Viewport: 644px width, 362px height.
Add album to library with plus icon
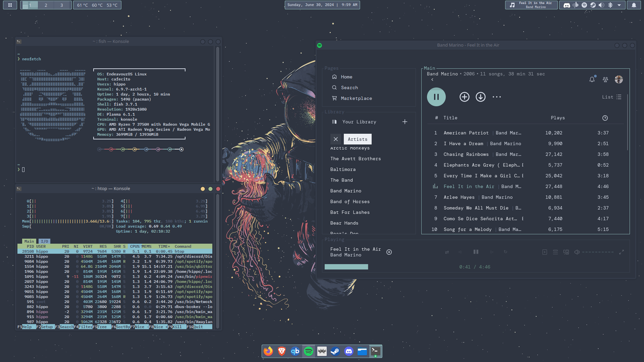point(464,97)
